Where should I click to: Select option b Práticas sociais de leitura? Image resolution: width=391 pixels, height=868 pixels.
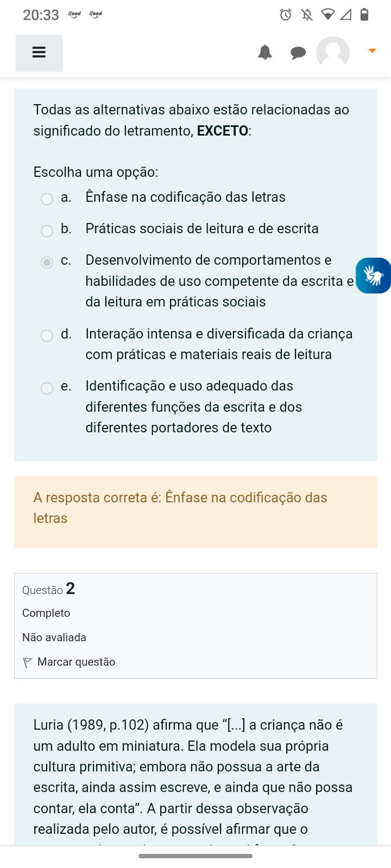click(47, 231)
